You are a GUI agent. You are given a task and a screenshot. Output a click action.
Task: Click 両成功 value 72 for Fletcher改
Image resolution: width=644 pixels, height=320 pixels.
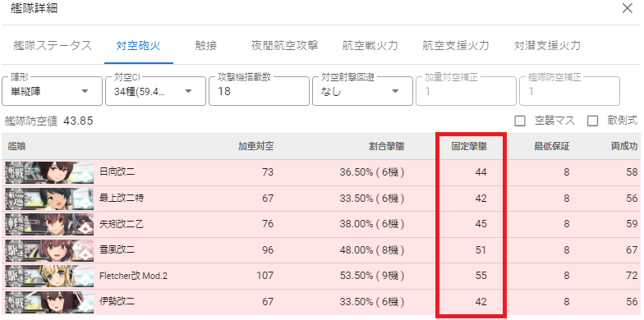coord(632,276)
